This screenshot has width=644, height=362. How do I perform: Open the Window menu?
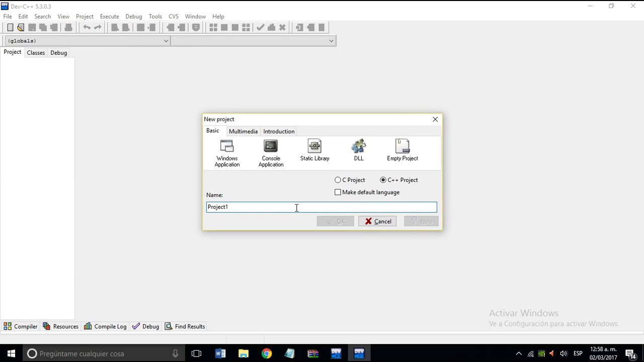(x=195, y=17)
